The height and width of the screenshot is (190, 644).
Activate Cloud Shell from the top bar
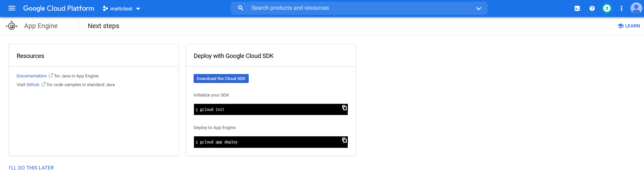point(577,8)
